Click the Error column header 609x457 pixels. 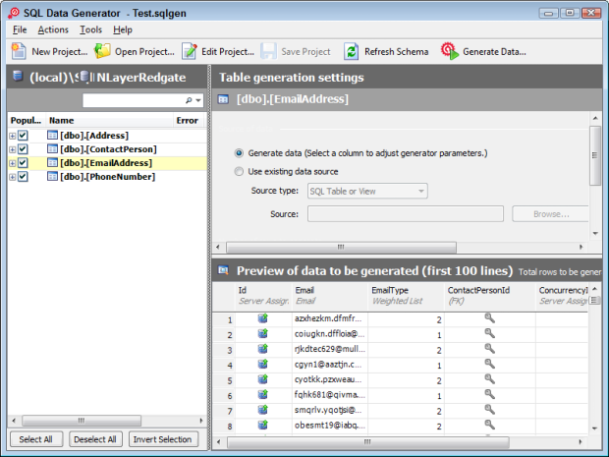[188, 120]
